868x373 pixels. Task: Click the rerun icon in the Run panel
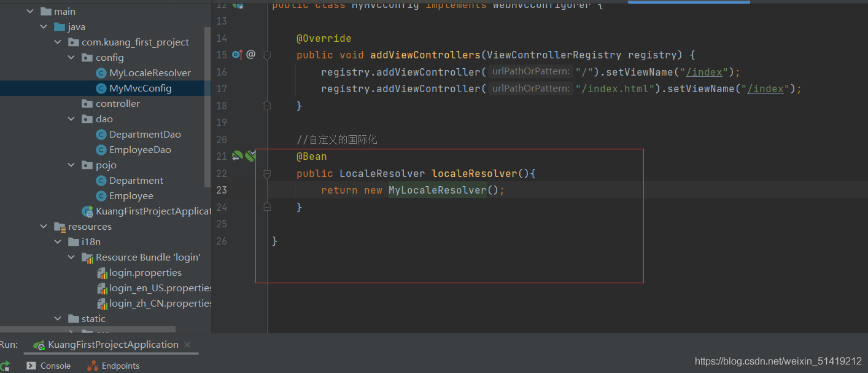point(5,366)
